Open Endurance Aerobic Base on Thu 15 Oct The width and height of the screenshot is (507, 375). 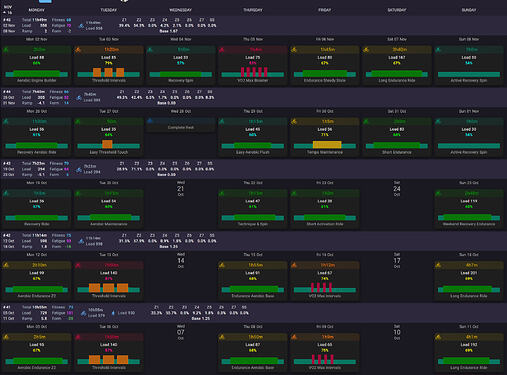click(253, 281)
